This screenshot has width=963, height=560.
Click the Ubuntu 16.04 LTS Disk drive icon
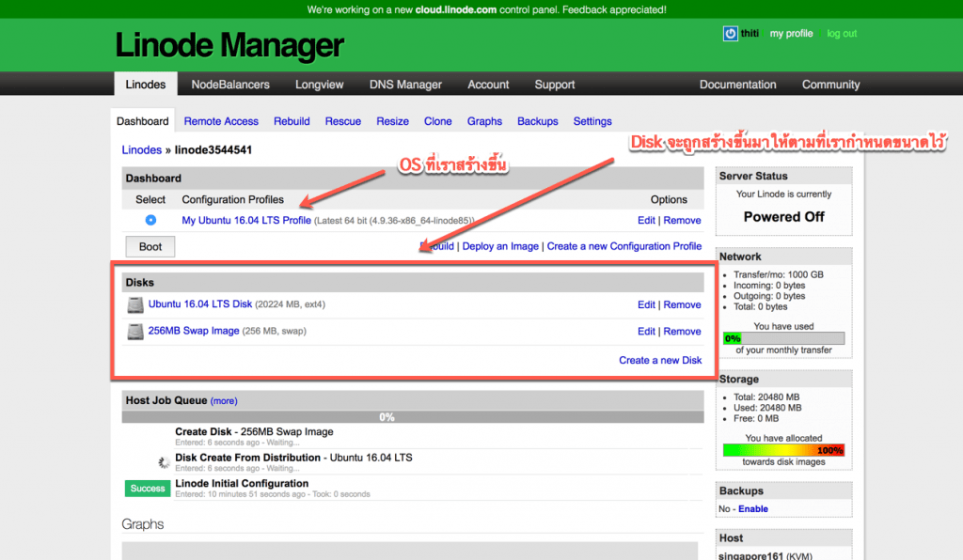tap(135, 305)
